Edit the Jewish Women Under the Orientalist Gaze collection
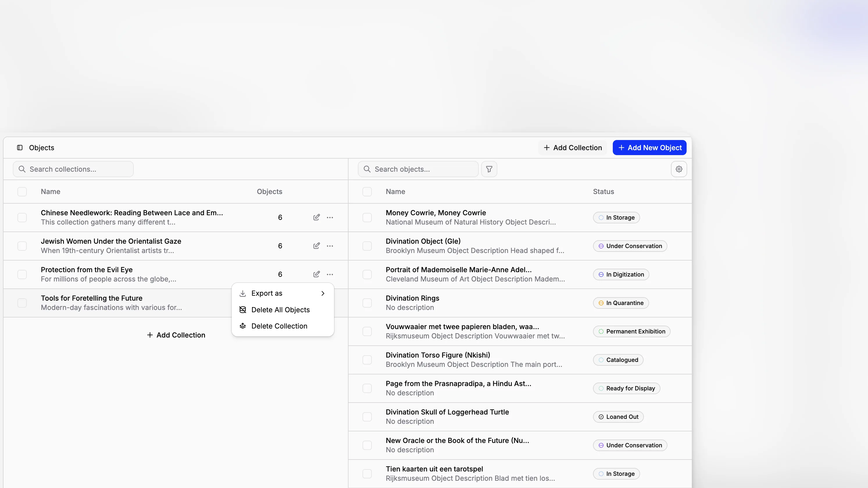This screenshot has height=488, width=868. pos(316,246)
